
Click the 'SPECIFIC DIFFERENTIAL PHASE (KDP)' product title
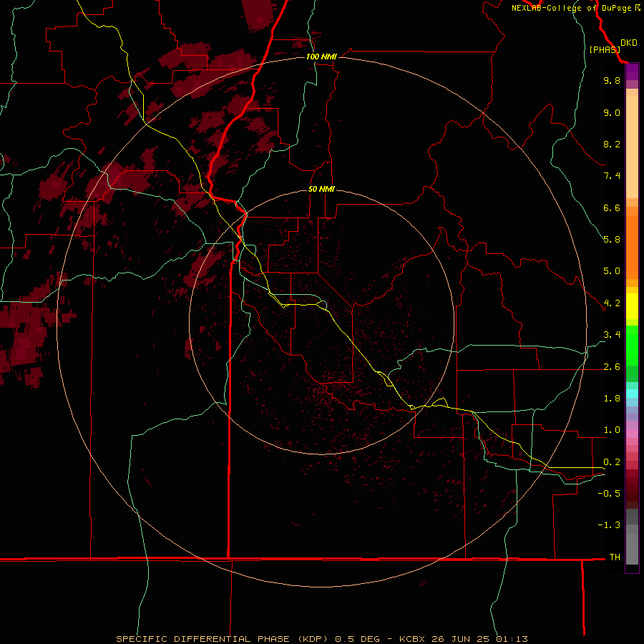coord(223,639)
